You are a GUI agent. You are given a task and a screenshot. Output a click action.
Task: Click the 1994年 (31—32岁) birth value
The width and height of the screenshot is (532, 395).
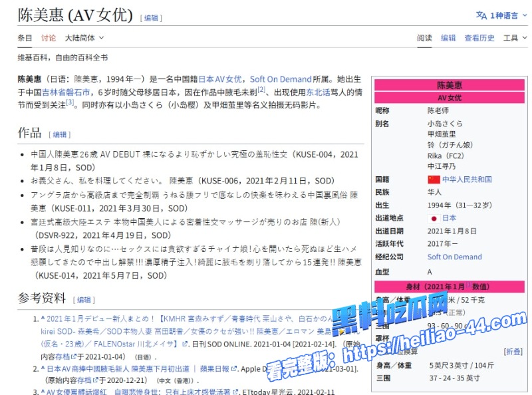coord(460,205)
